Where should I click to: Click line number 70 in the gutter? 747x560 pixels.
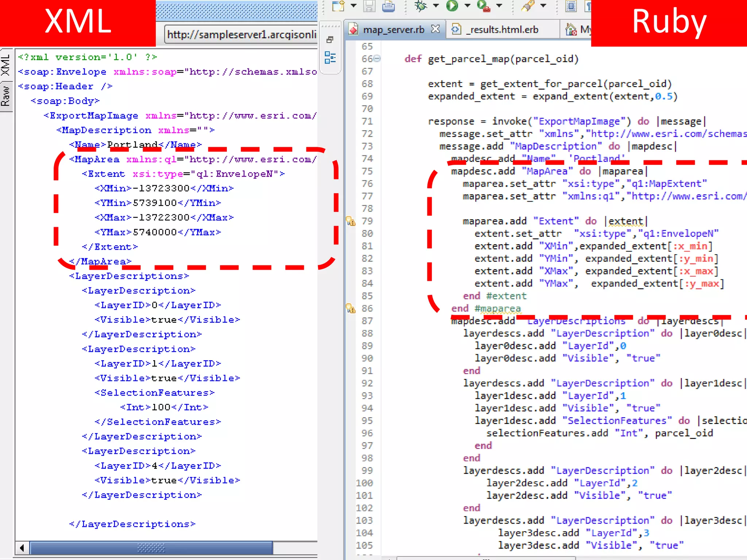pos(367,109)
